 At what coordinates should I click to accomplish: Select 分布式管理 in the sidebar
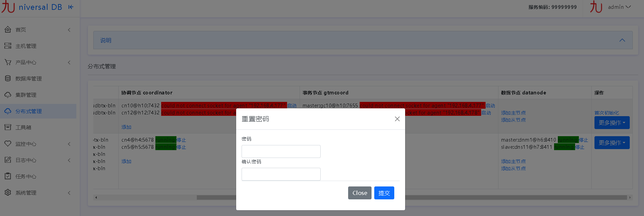pos(29,111)
